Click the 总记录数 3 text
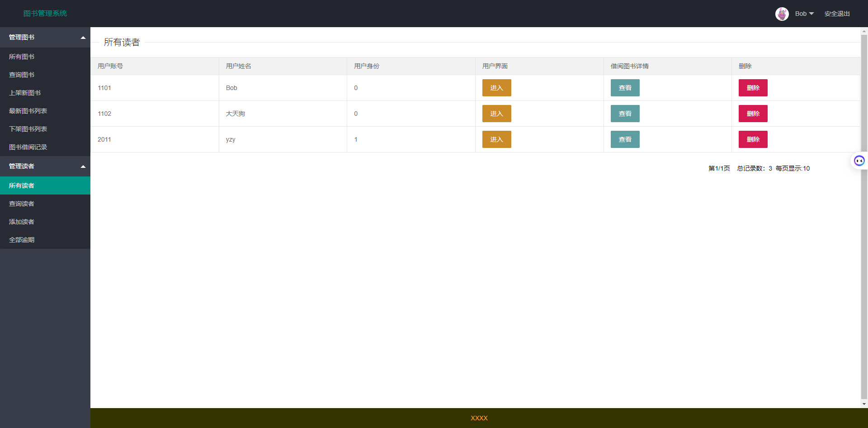 pyautogui.click(x=755, y=168)
